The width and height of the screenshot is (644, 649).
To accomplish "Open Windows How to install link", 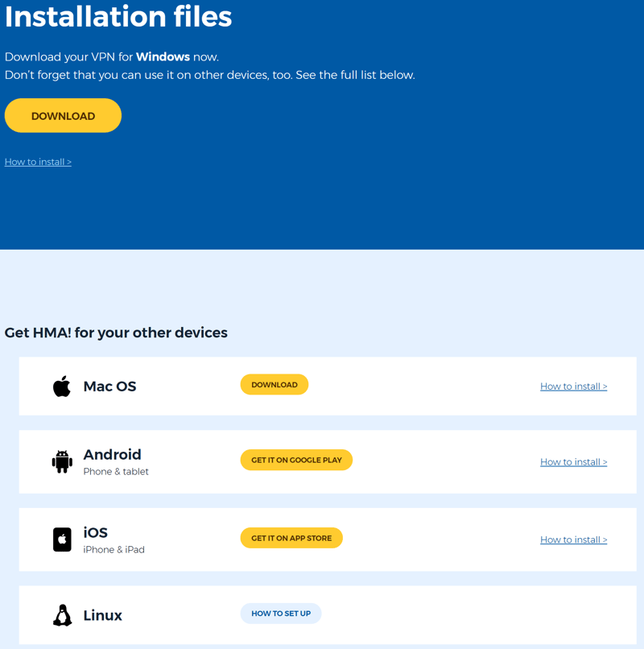I will 38,162.
